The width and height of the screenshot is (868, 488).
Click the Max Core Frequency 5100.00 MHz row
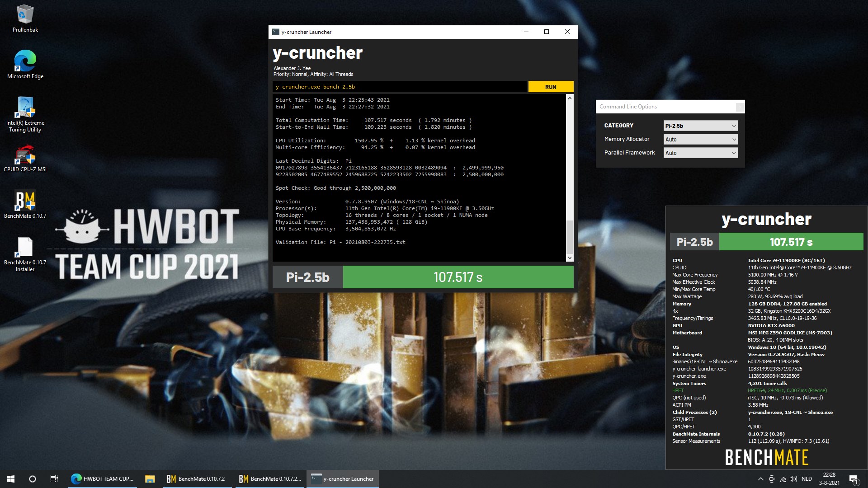click(735, 275)
